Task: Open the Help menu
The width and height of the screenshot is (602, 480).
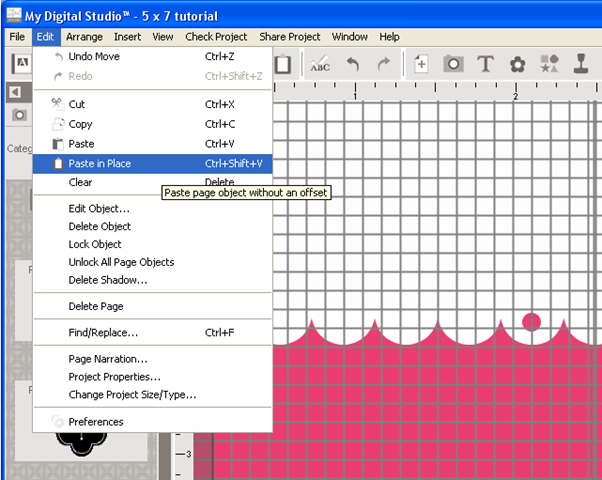Action: click(x=389, y=37)
